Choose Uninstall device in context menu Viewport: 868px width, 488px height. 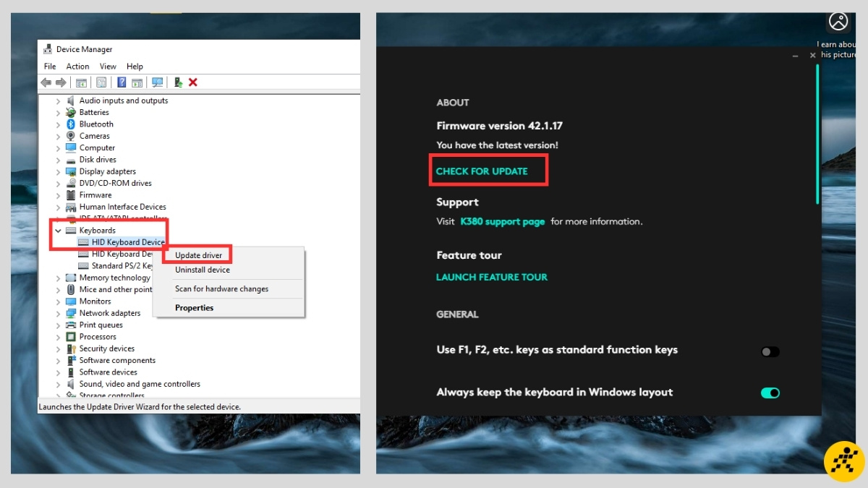[x=203, y=270]
